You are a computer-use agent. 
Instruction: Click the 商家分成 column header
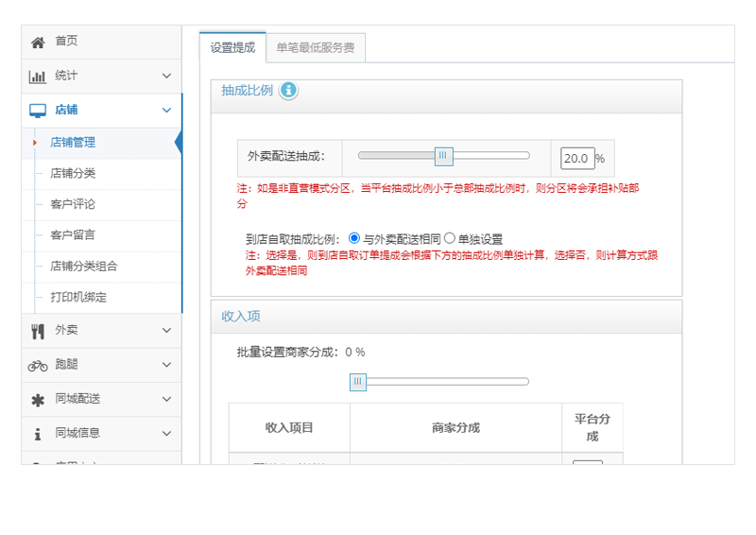pos(455,428)
